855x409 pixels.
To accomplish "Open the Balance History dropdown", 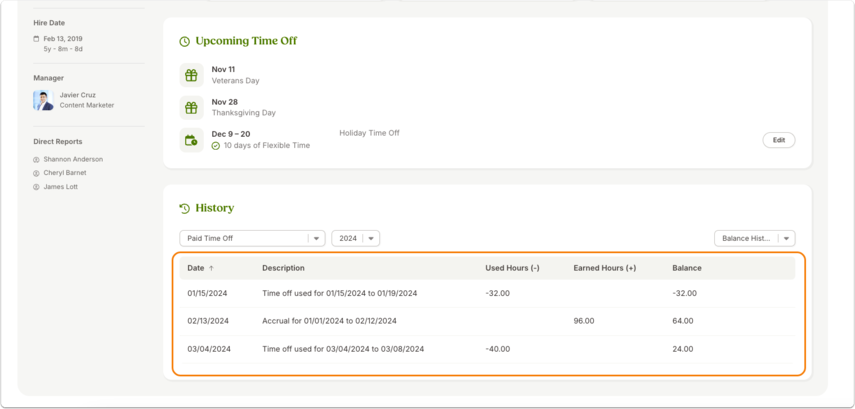I will point(755,238).
